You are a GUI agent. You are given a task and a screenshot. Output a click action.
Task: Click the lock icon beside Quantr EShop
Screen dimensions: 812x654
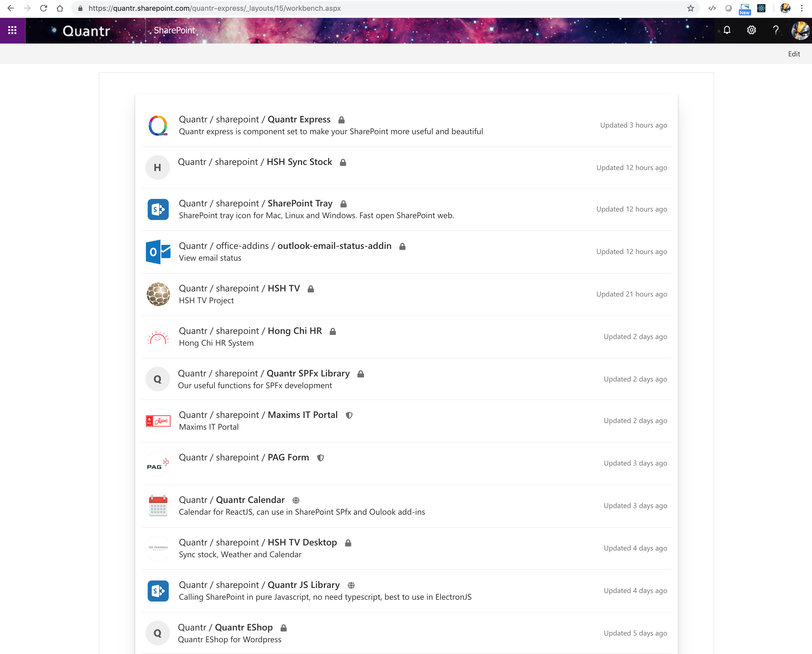[284, 628]
